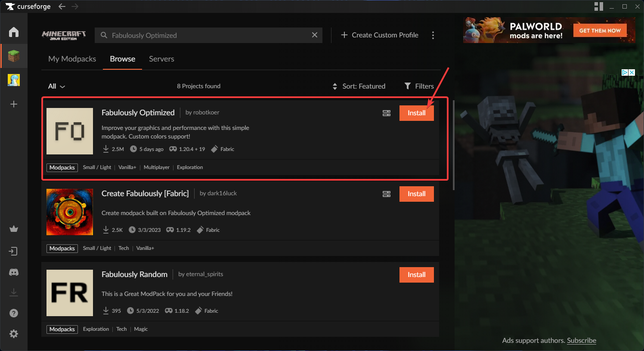Click the results list scrollbar
This screenshot has height=351, width=644.
tap(453, 145)
